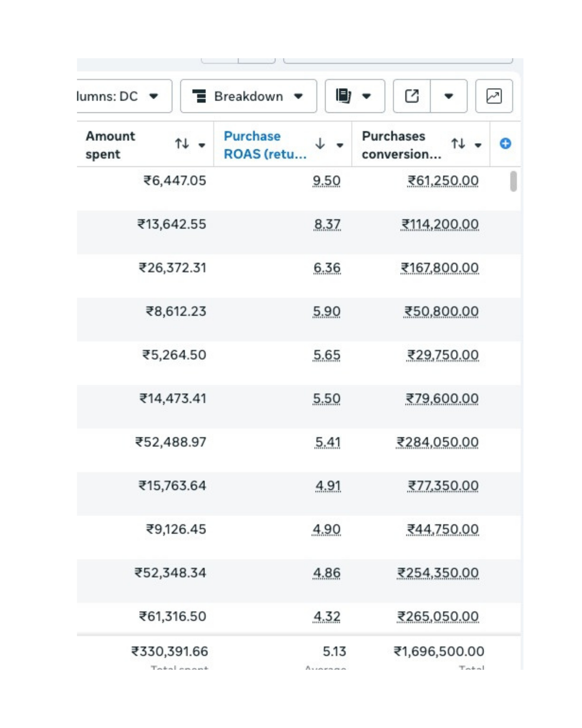Click amount spent ₹6,447.05
Viewport: 582px width, 728px height.
(175, 181)
